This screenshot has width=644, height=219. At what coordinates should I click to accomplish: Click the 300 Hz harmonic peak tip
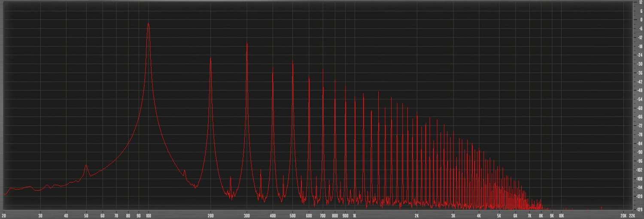pos(247,43)
